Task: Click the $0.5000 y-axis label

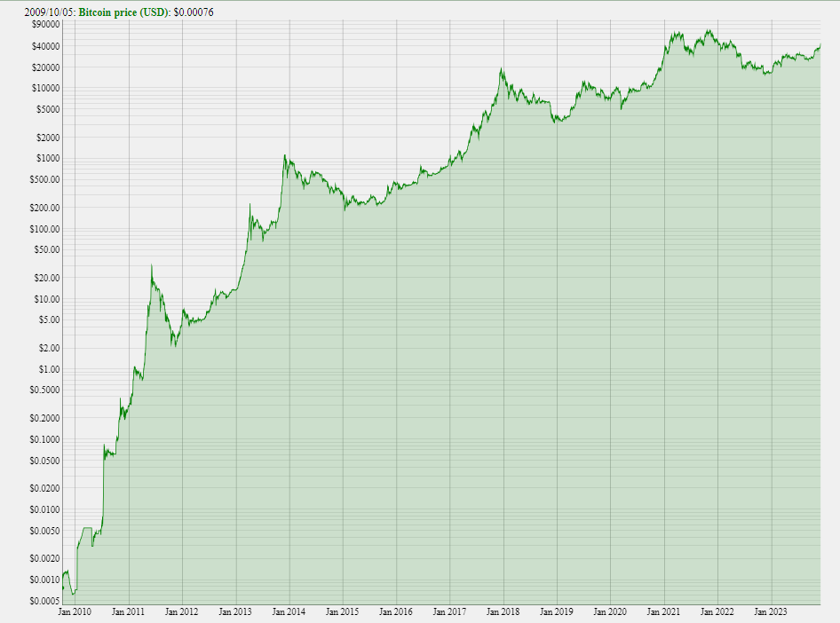Action: (44, 390)
